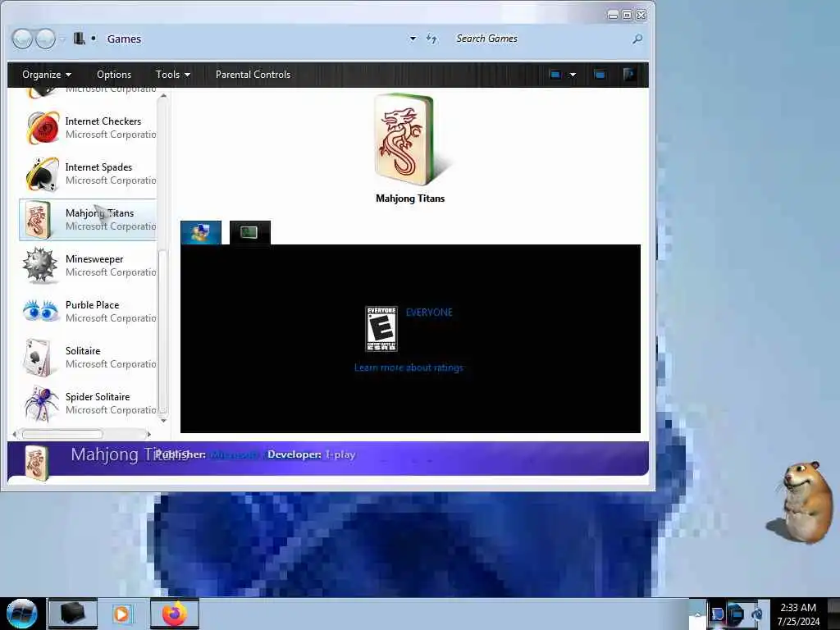Click Options in the toolbar
Image resolution: width=840 pixels, height=630 pixels.
click(x=113, y=75)
